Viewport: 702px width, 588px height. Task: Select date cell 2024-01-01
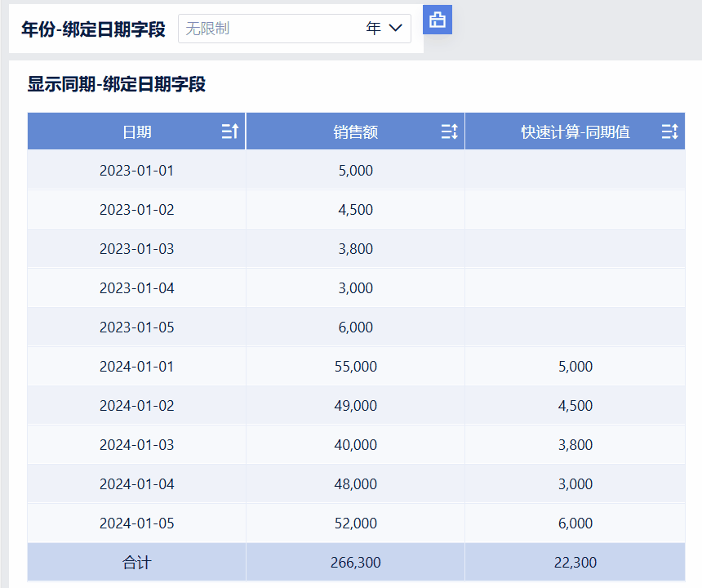coord(136,367)
